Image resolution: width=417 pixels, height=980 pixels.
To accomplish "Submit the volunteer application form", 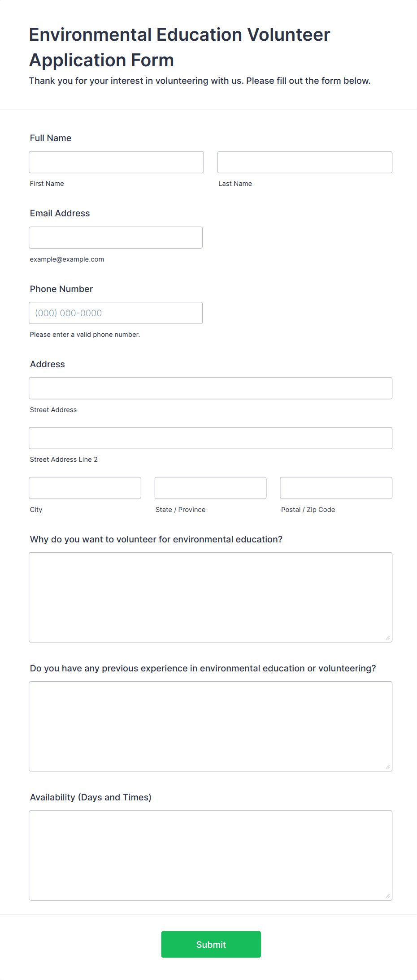I will click(211, 944).
